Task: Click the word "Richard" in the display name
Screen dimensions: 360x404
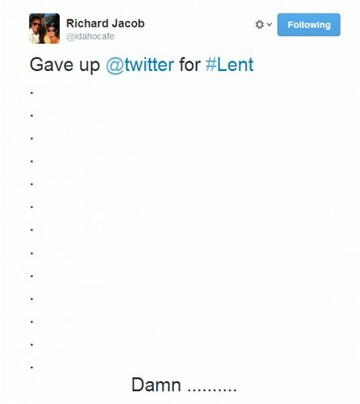Action: click(87, 23)
